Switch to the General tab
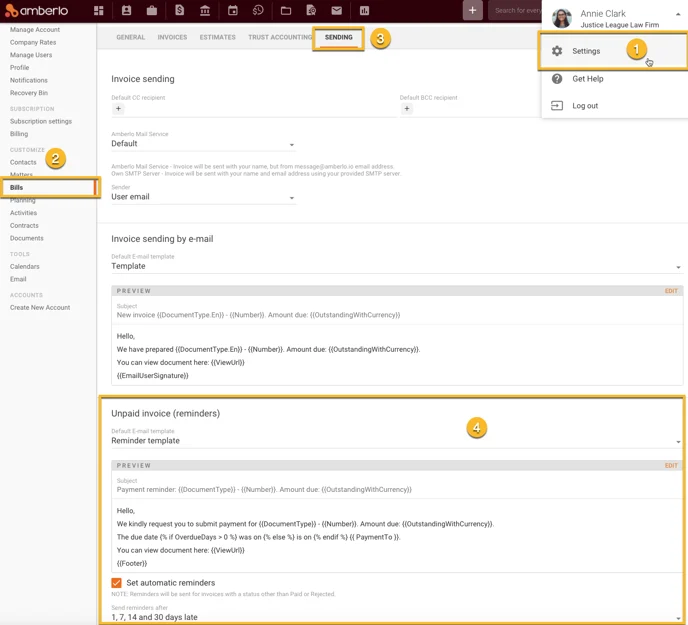The width and height of the screenshot is (688, 625). tap(130, 37)
